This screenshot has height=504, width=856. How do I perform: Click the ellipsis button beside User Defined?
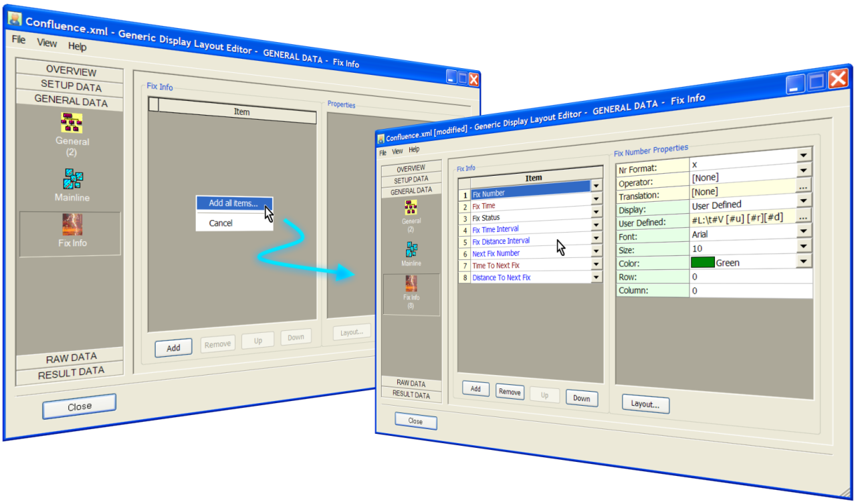[805, 215]
